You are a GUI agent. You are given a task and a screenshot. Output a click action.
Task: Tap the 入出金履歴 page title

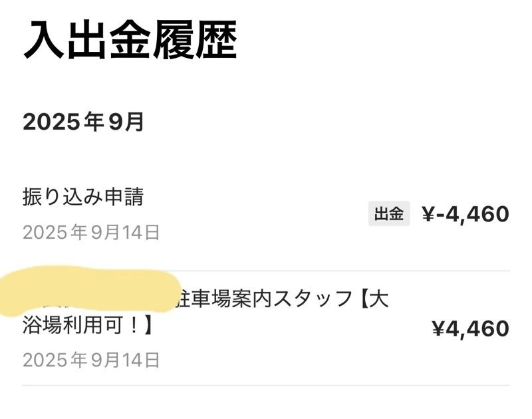click(130, 41)
